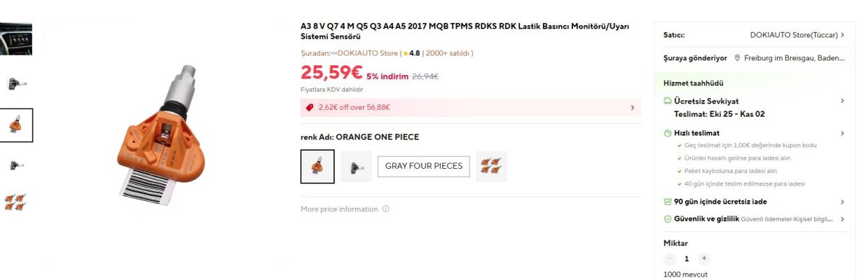Click the free shipping truck icon
This screenshot has width=868, height=278.
[668, 101]
